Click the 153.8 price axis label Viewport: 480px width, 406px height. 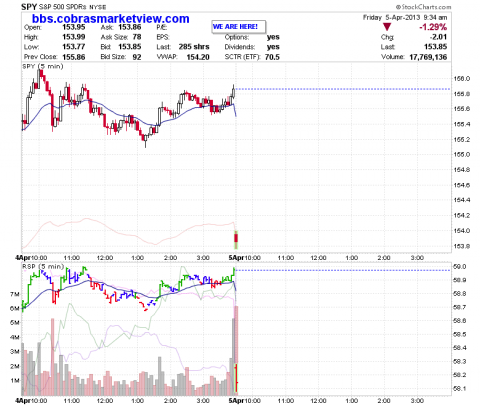462,246
